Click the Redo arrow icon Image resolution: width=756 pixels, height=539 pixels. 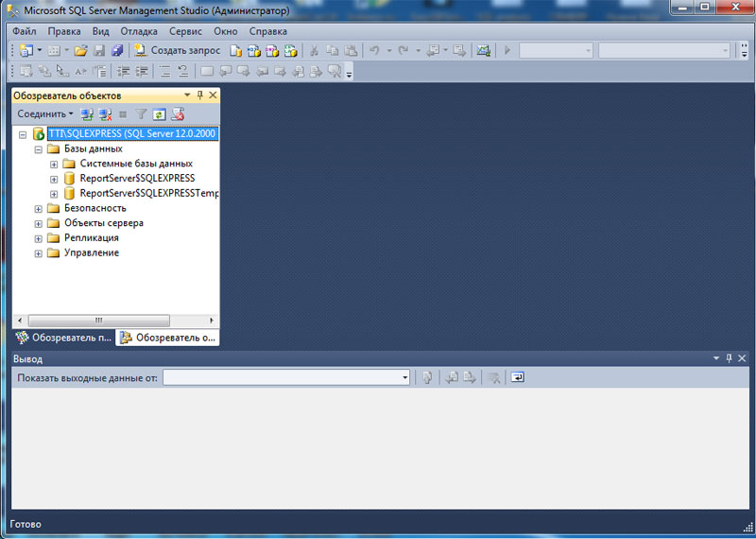coord(404,50)
